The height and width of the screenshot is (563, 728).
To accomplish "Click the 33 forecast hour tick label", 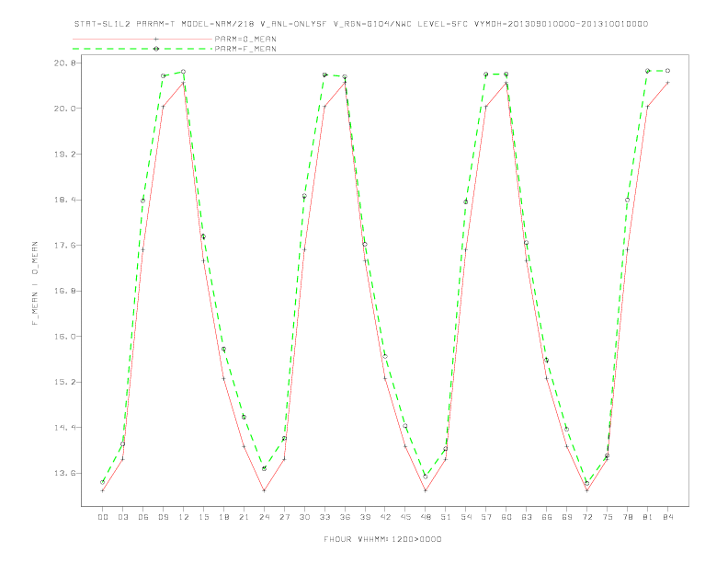I will pyautogui.click(x=324, y=517).
